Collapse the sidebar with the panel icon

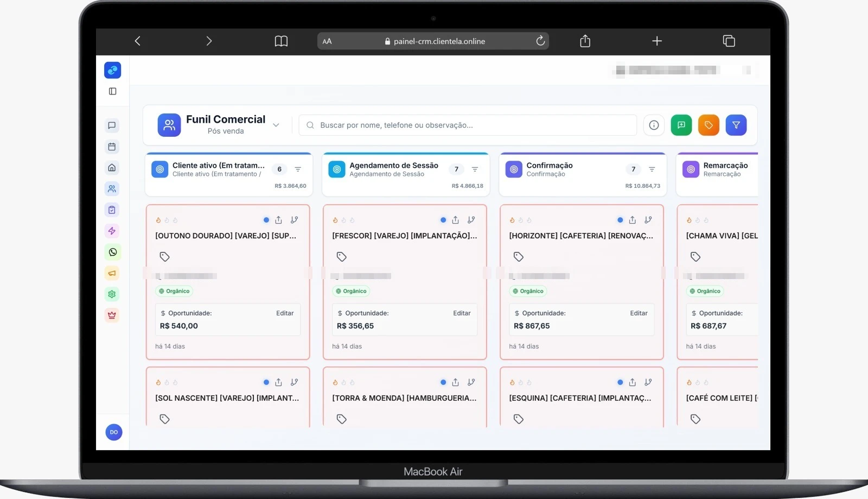click(112, 91)
